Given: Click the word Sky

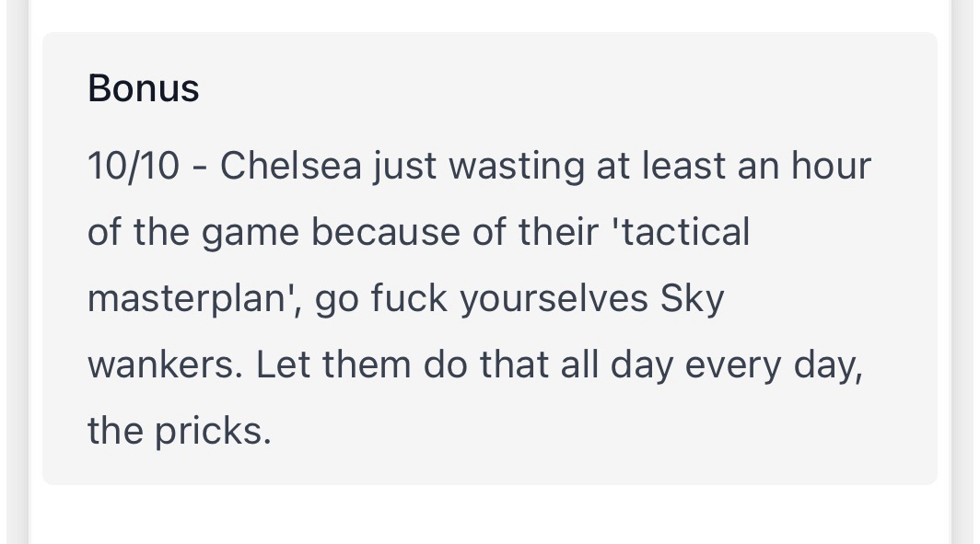Looking at the screenshot, I should coord(693,300).
